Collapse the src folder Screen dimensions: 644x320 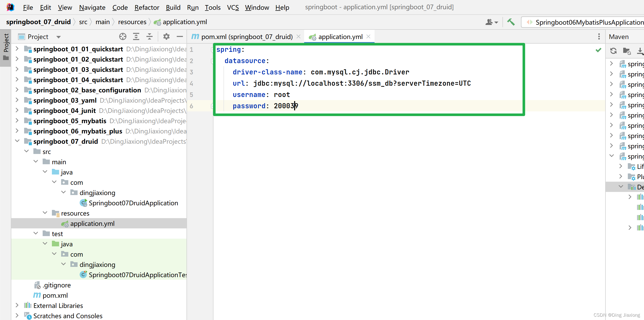(x=26, y=151)
